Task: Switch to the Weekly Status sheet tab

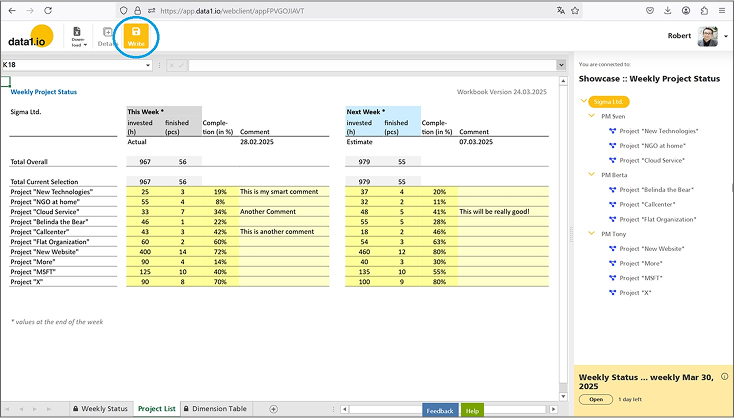Action: click(x=101, y=409)
